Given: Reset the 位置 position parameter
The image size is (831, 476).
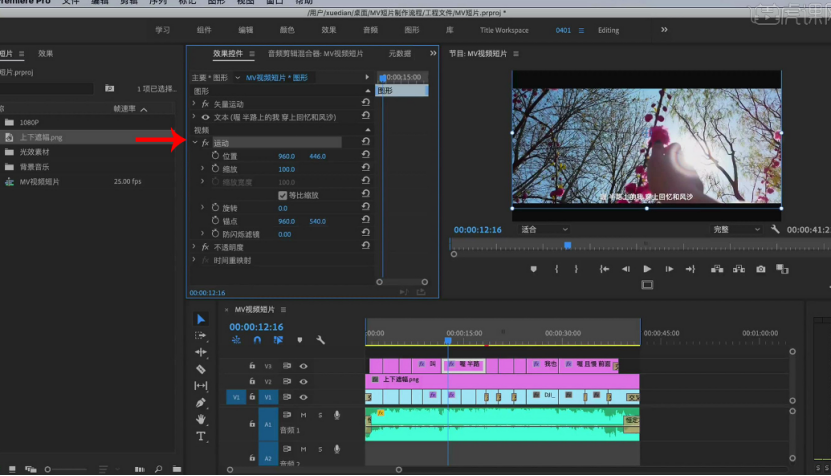Looking at the screenshot, I should click(x=366, y=156).
